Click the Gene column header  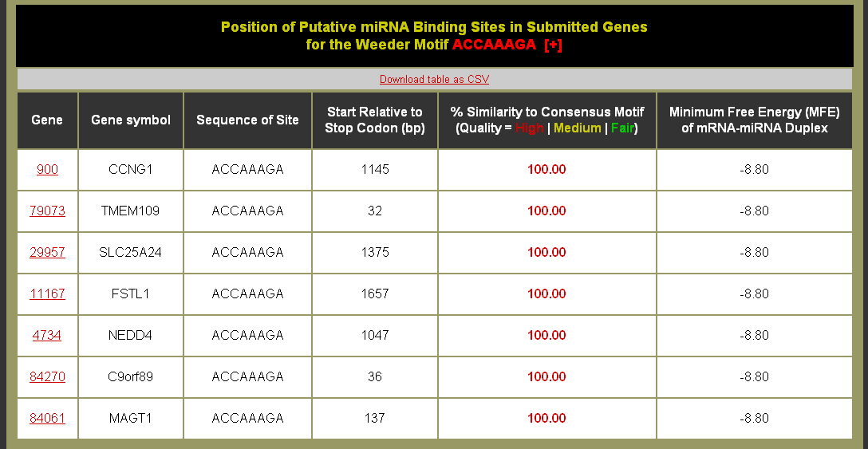(x=47, y=120)
